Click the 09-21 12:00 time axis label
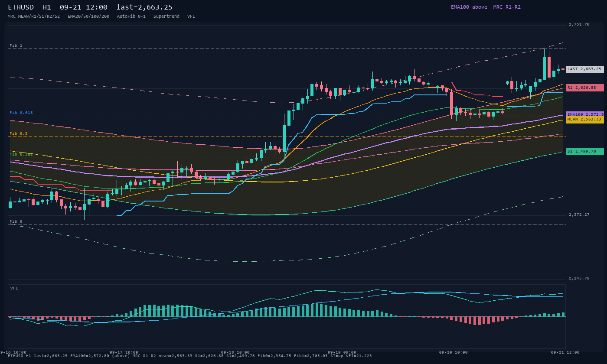The height and width of the screenshot is (364, 607). 565,352
